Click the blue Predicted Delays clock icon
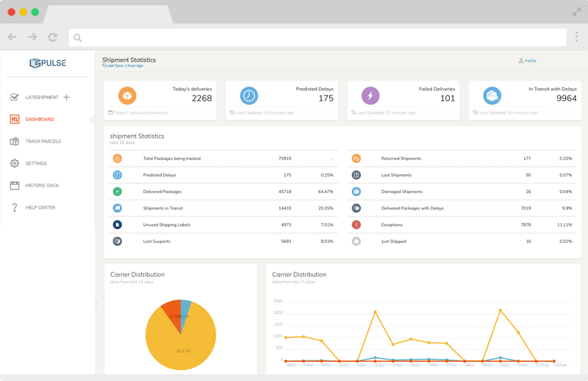This screenshot has width=588, height=381. [x=249, y=95]
